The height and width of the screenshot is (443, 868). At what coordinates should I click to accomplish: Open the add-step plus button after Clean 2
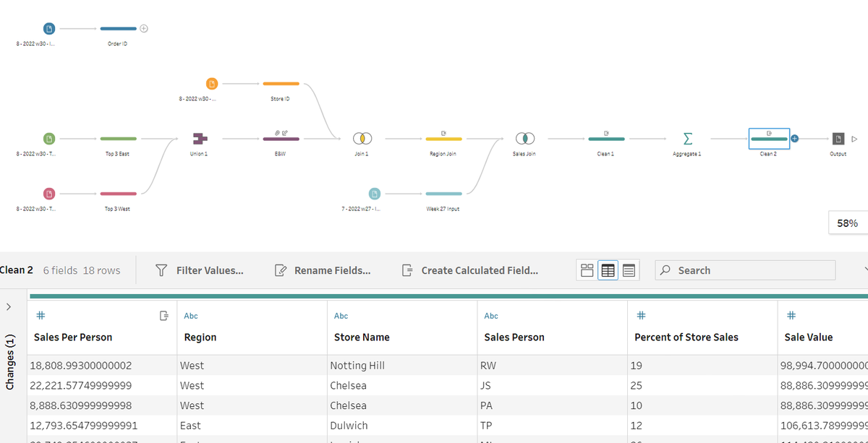click(794, 137)
